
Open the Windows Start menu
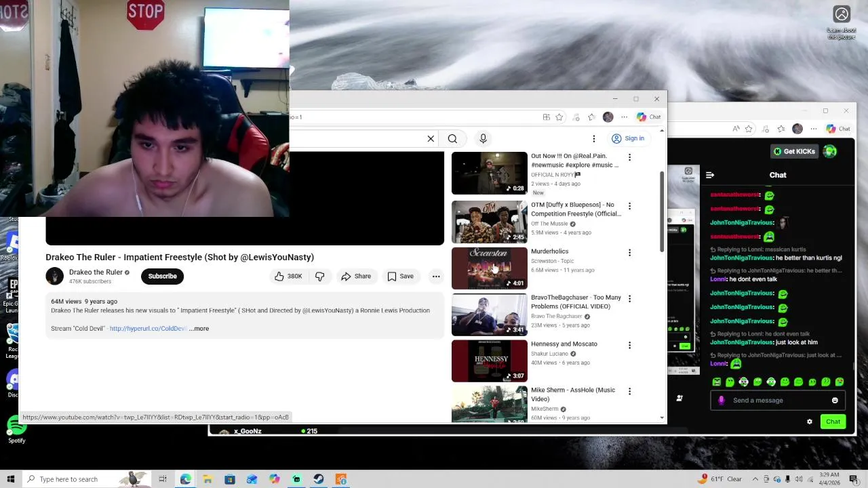[x=10, y=479]
